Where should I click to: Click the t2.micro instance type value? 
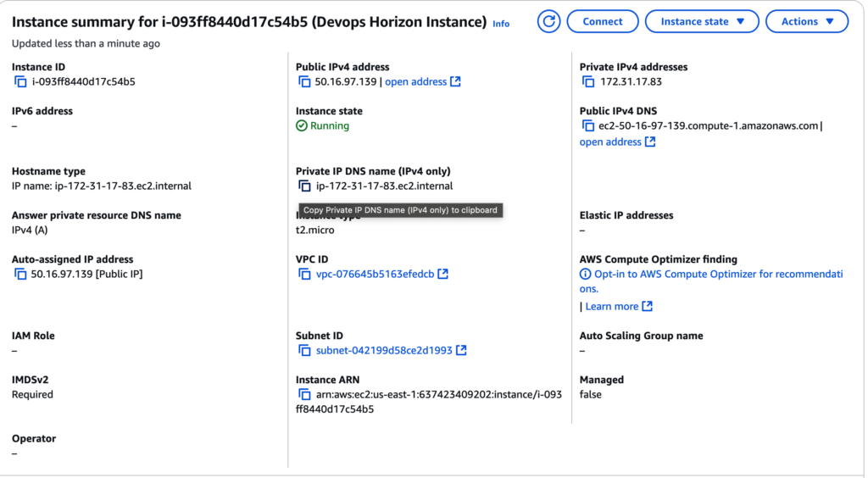(x=315, y=231)
